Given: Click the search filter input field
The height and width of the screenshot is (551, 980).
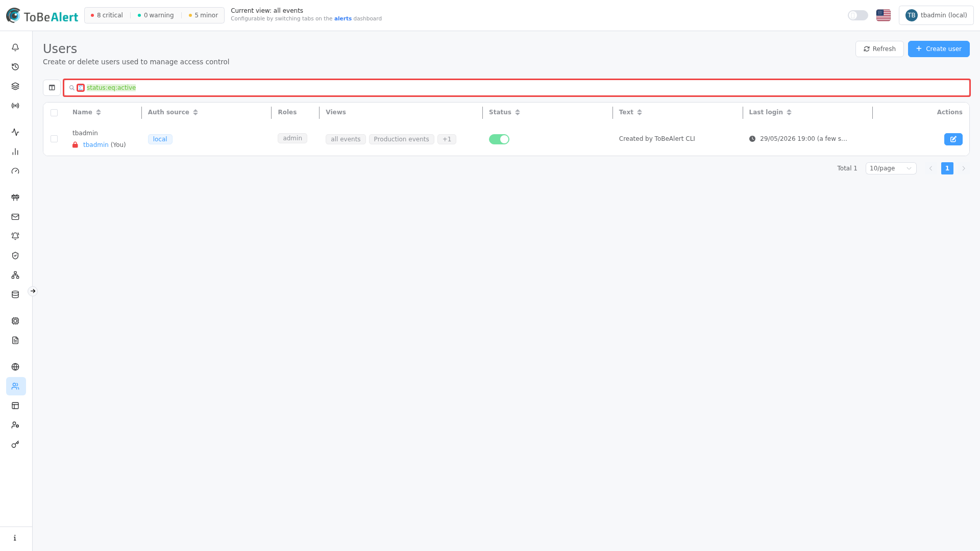Looking at the screenshot, I should coord(517,88).
